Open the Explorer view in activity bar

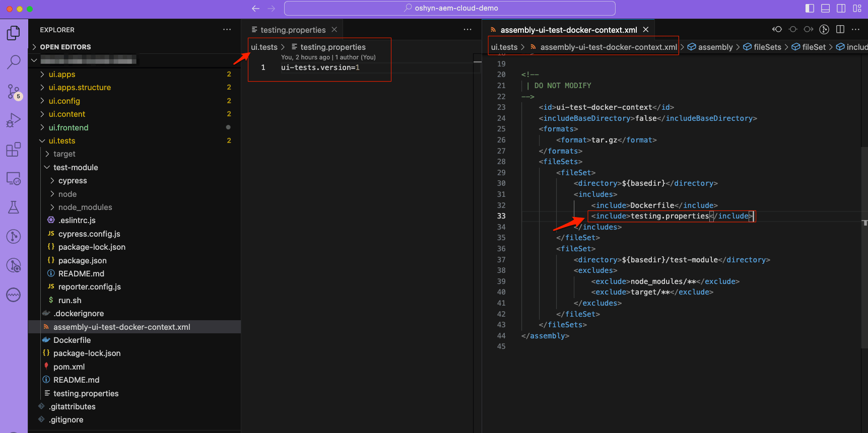(14, 33)
